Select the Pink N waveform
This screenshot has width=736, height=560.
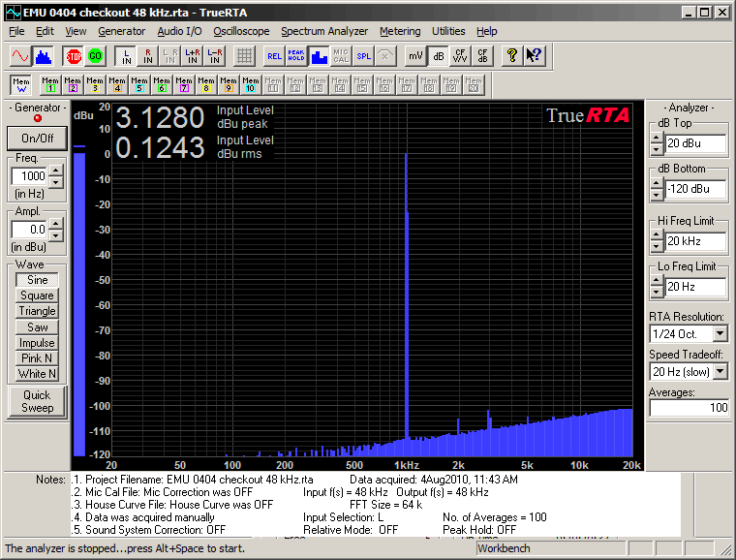click(38, 358)
